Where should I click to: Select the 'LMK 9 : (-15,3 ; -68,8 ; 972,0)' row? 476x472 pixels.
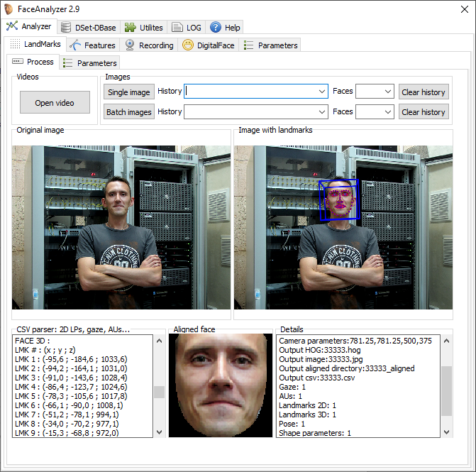67,433
